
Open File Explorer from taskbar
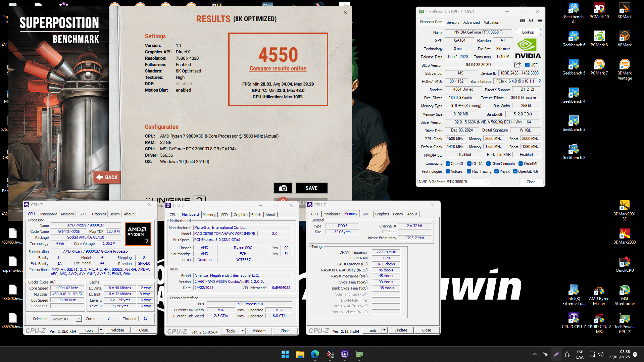(x=300, y=354)
